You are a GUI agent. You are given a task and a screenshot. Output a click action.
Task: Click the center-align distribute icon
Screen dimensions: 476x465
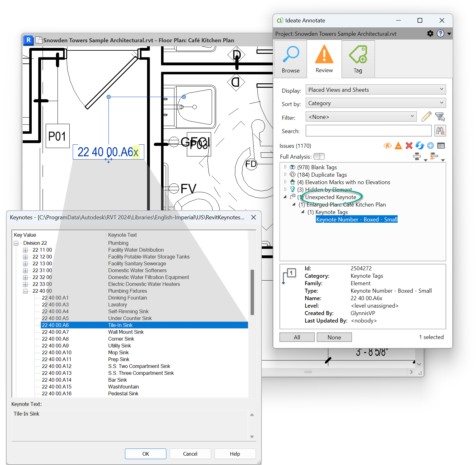(417, 156)
